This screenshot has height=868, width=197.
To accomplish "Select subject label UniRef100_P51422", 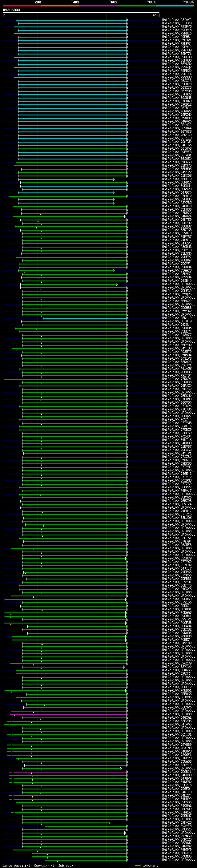I will point(177,125).
